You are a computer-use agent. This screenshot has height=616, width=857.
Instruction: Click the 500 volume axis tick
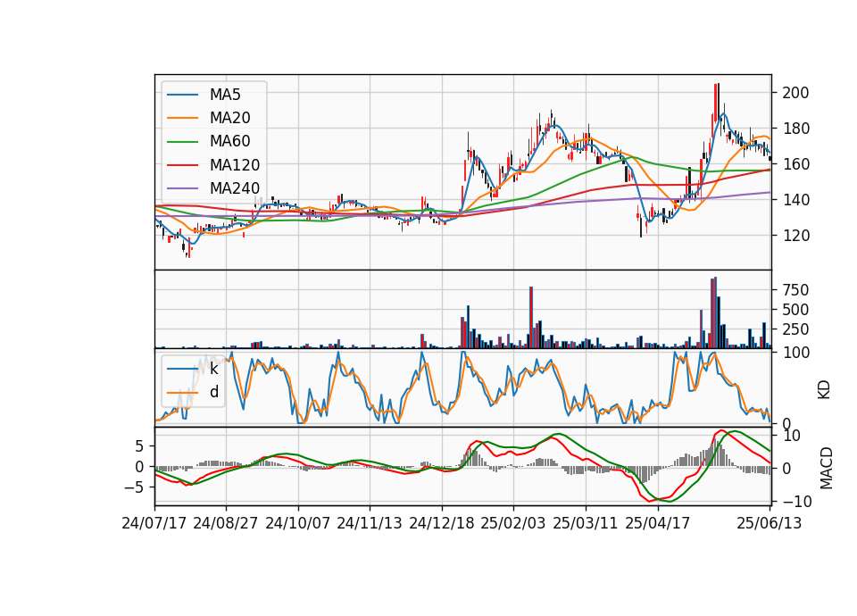click(x=795, y=310)
